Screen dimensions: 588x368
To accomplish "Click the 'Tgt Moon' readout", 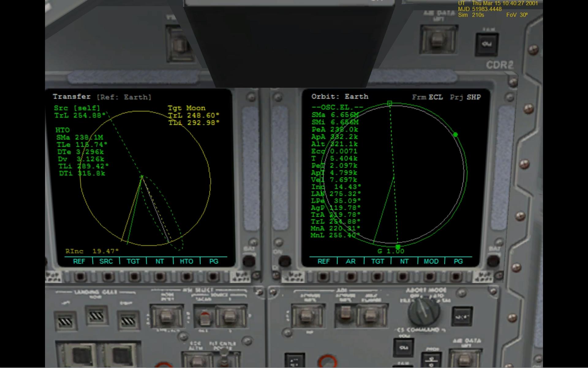I will pyautogui.click(x=187, y=108).
